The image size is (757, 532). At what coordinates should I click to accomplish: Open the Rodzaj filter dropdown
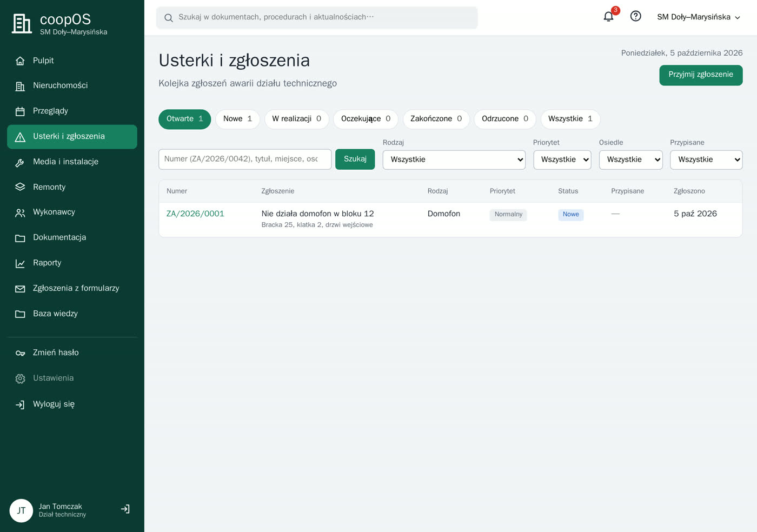click(x=454, y=159)
